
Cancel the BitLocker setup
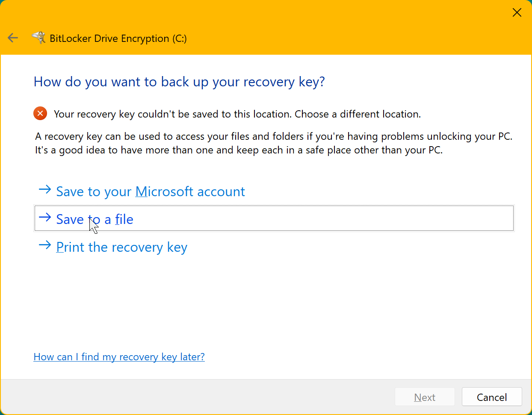(492, 397)
